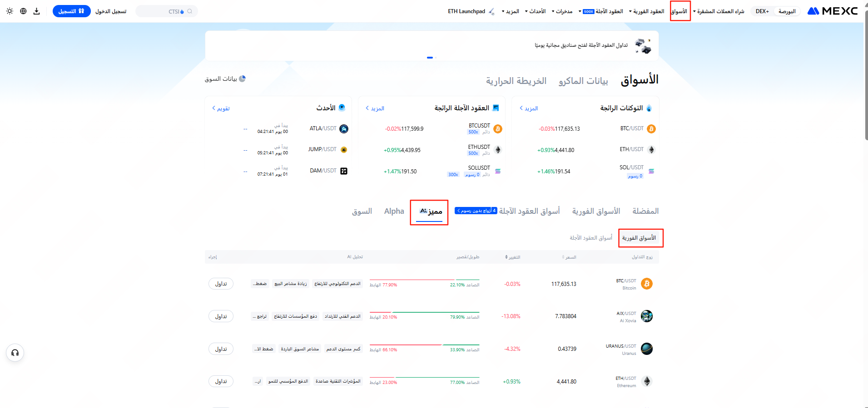The image size is (868, 408).
Task: Select البورصة exchange mode in header
Action: pyautogui.click(x=787, y=11)
